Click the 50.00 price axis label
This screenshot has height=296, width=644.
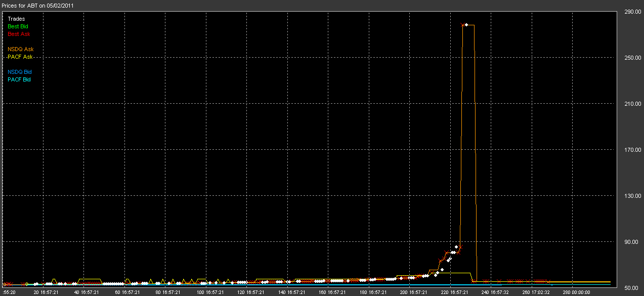point(632,288)
